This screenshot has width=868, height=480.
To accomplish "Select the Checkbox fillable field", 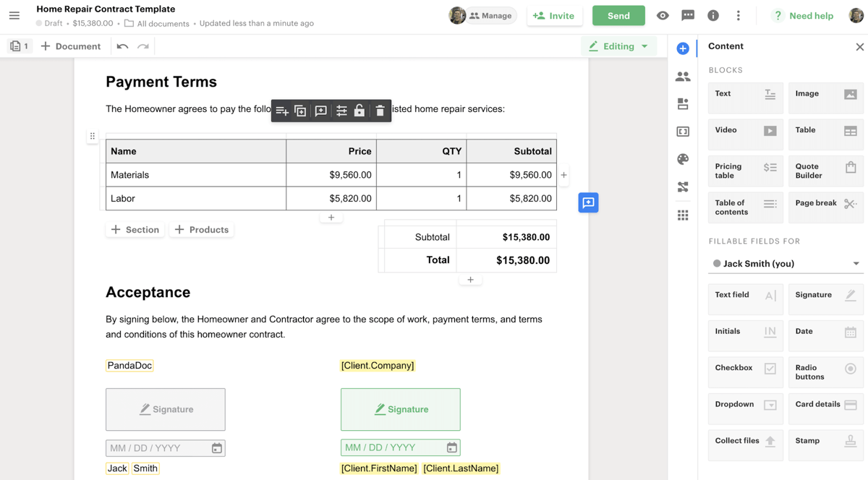I will (745, 372).
